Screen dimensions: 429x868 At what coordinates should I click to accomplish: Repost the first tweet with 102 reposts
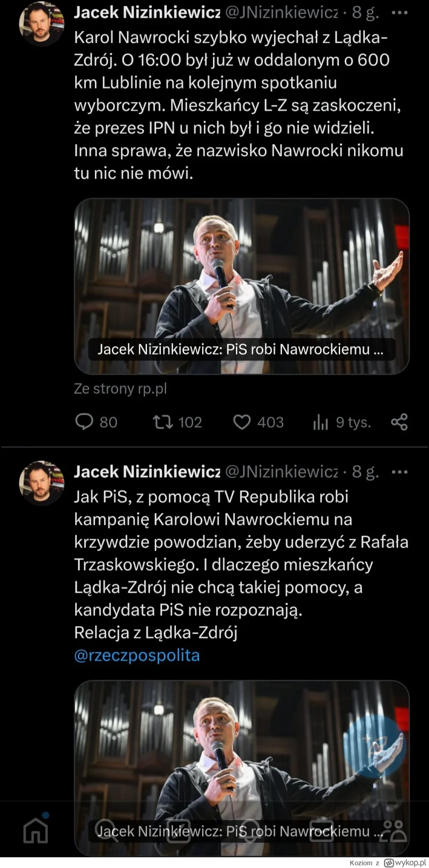coord(163,422)
